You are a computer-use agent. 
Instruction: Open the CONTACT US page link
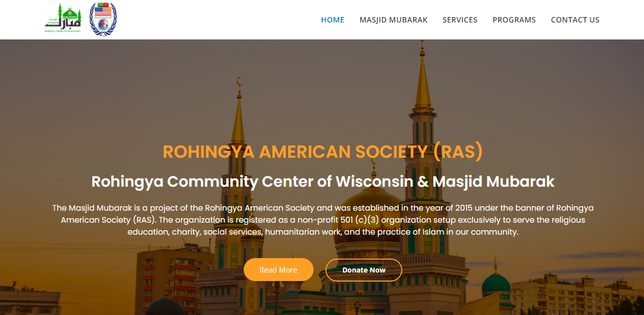[x=575, y=20]
